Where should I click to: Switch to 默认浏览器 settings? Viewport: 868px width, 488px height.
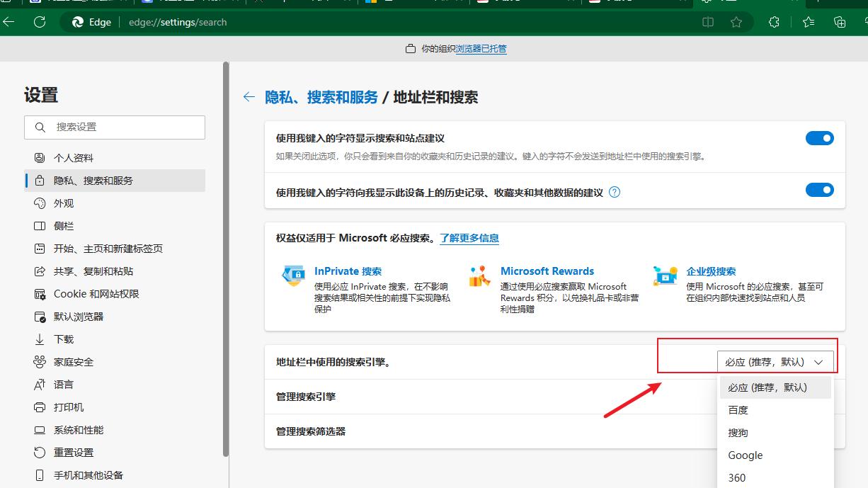pos(79,316)
